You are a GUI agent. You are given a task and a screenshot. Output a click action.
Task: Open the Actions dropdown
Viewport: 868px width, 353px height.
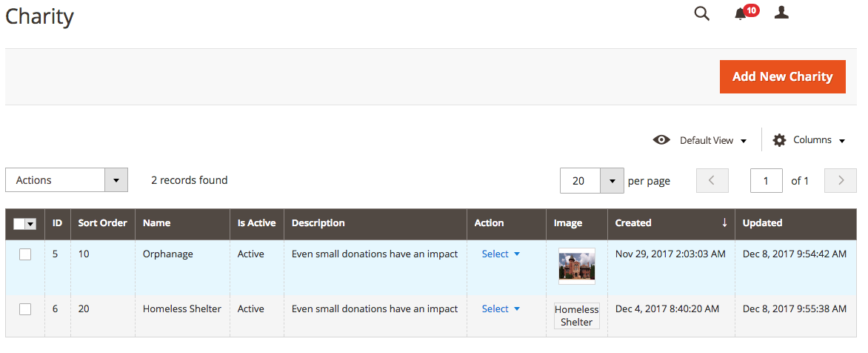pos(67,180)
